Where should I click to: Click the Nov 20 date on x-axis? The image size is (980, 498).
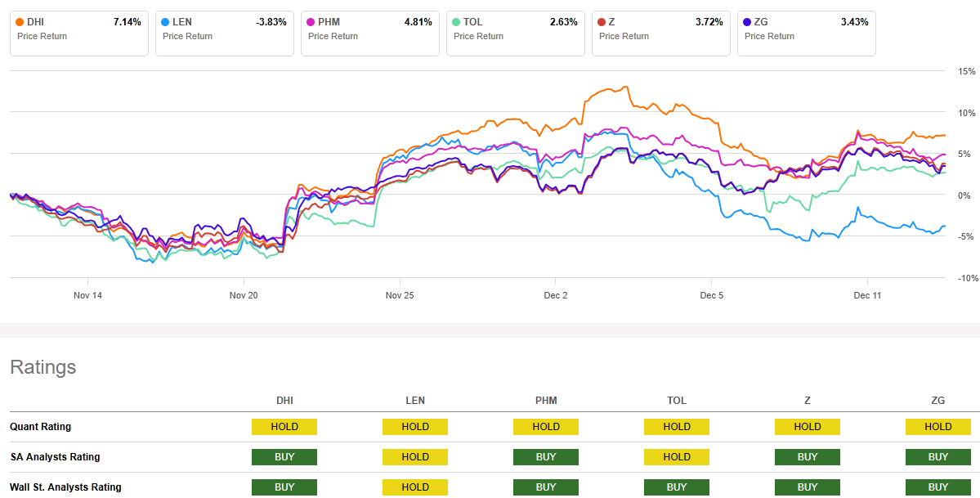(244, 295)
